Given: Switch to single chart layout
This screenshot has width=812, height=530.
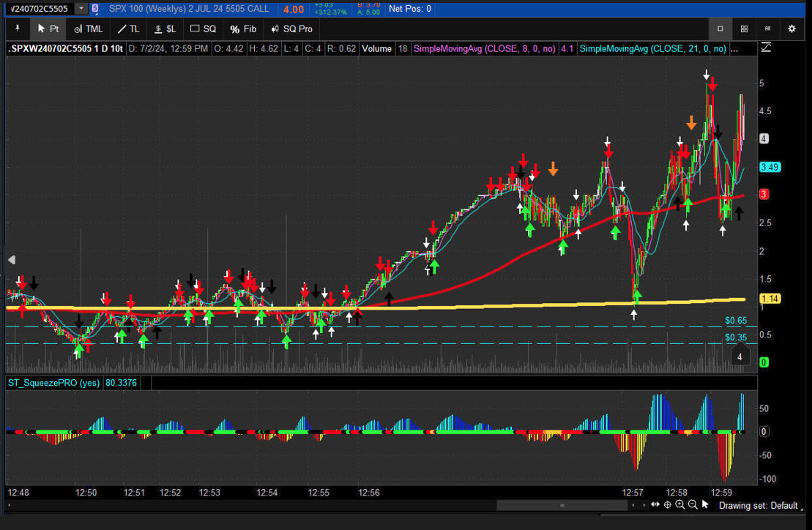Looking at the screenshot, I should coord(720,29).
